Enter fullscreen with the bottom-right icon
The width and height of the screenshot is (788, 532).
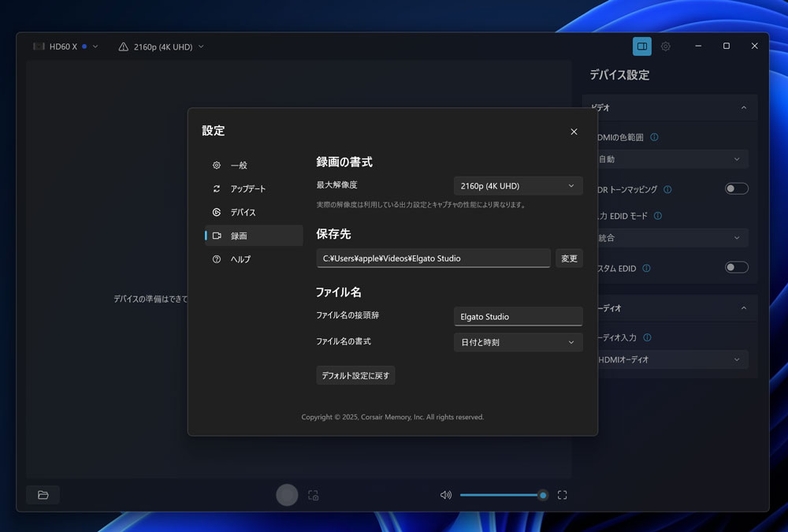pyautogui.click(x=562, y=494)
